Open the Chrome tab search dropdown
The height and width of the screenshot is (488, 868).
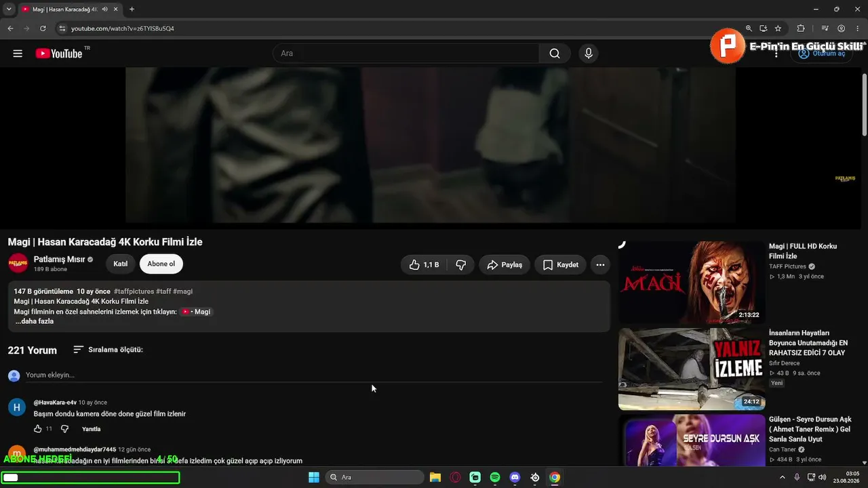tap(9, 9)
